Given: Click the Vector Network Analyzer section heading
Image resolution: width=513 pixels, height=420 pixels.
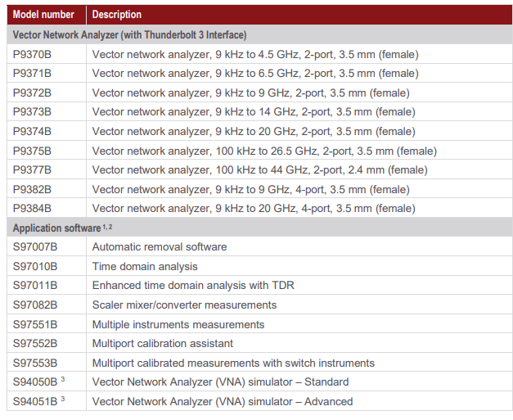Looking at the screenshot, I should pos(129,34).
